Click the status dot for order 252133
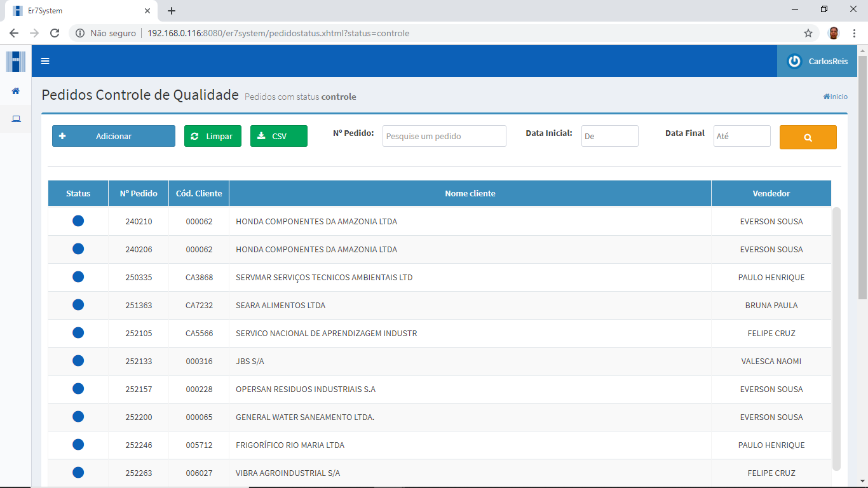 [x=78, y=361]
